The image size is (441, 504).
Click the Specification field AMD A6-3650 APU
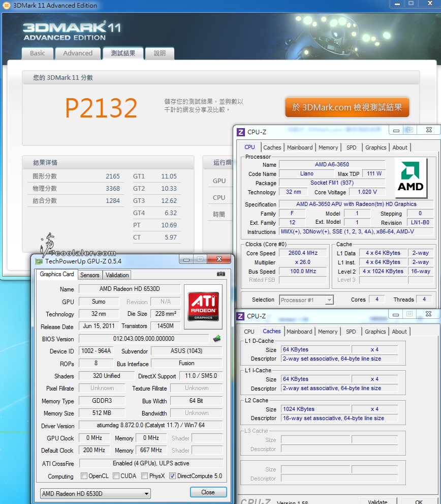[356, 204]
